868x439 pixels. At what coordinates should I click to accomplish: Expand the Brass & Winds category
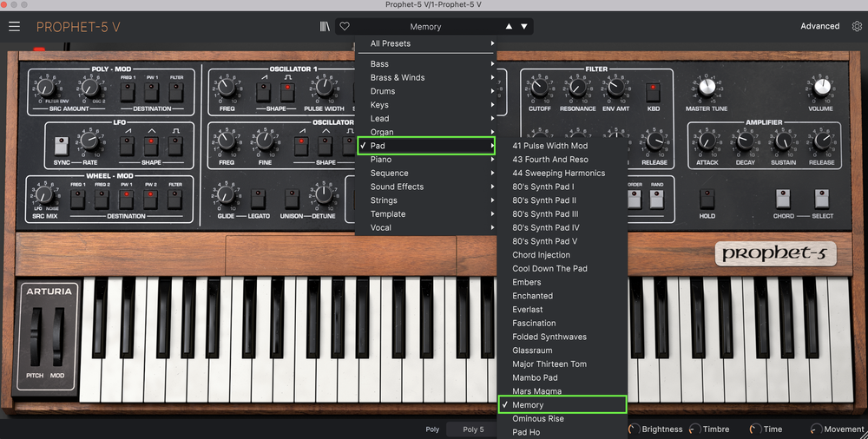[x=425, y=77]
